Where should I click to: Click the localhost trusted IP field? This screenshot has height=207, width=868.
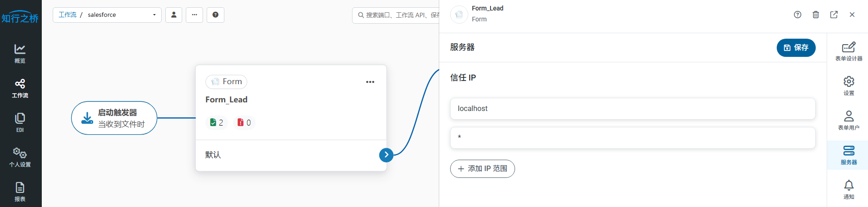click(x=632, y=109)
